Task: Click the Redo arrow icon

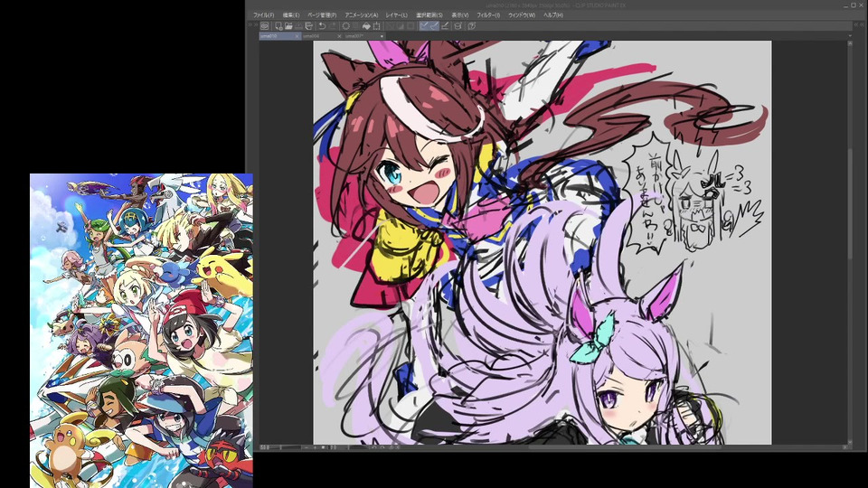Action: click(x=333, y=26)
